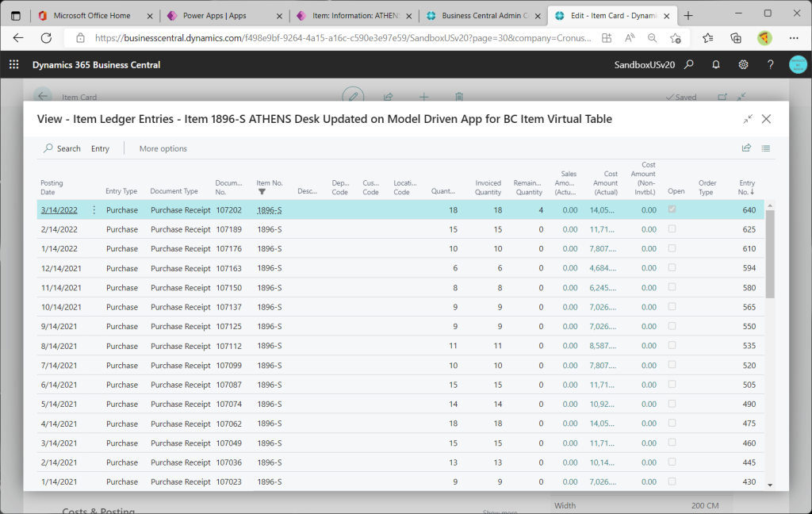The width and height of the screenshot is (812, 514).
Task: Click Dynamics 365 Business Central title
Action: pyautogui.click(x=96, y=65)
